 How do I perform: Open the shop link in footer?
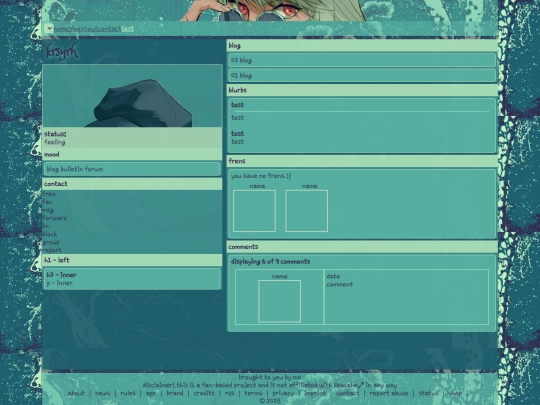click(x=455, y=393)
